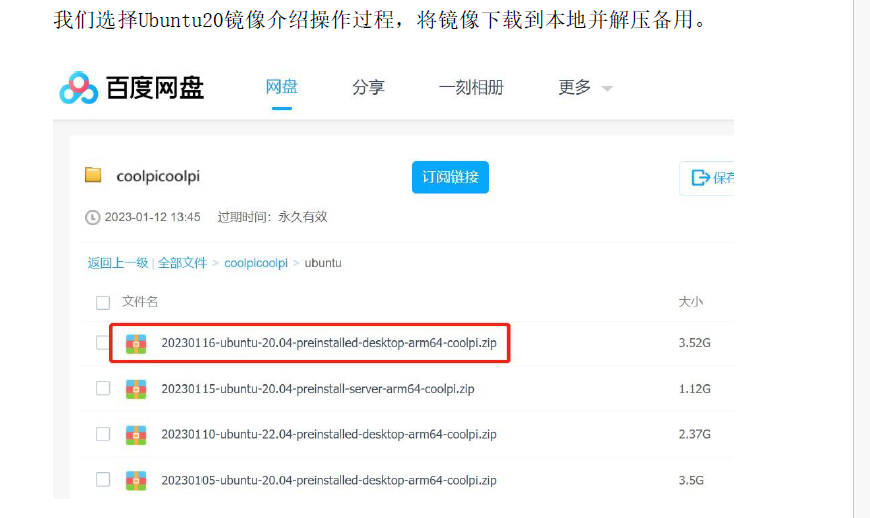Check the box for 20230115 server zip

point(103,388)
